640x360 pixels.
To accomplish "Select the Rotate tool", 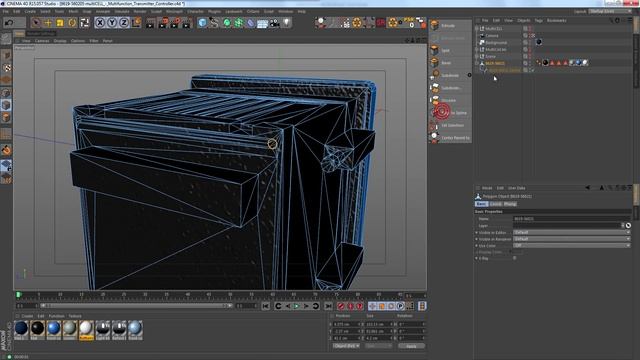I will click(72, 23).
